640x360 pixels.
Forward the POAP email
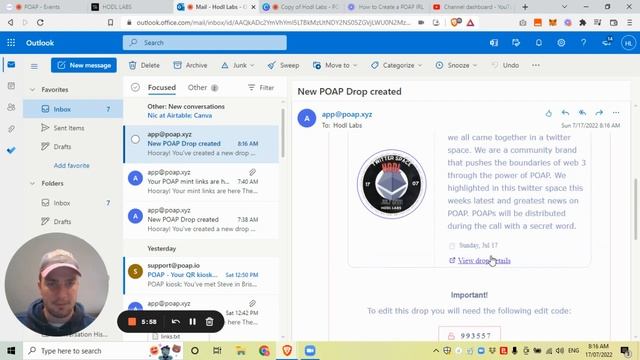[599, 113]
